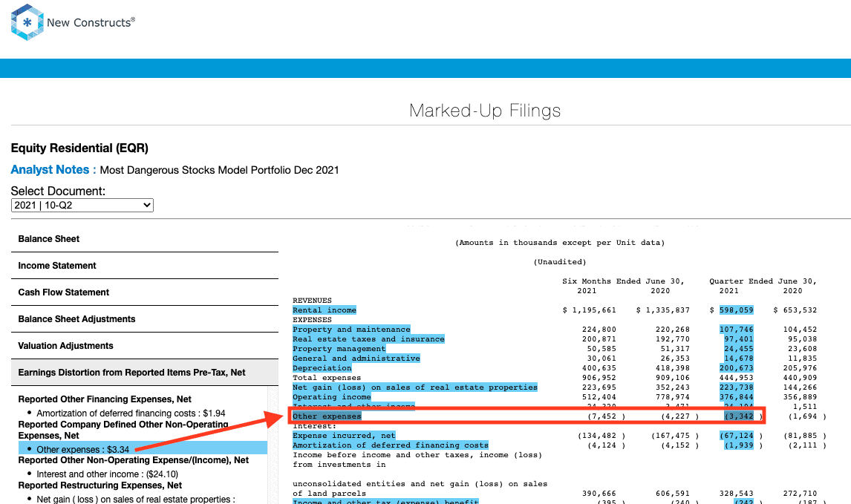Click the highlighted value 14,678
Viewport: 851px width, 504px height.
click(739, 359)
